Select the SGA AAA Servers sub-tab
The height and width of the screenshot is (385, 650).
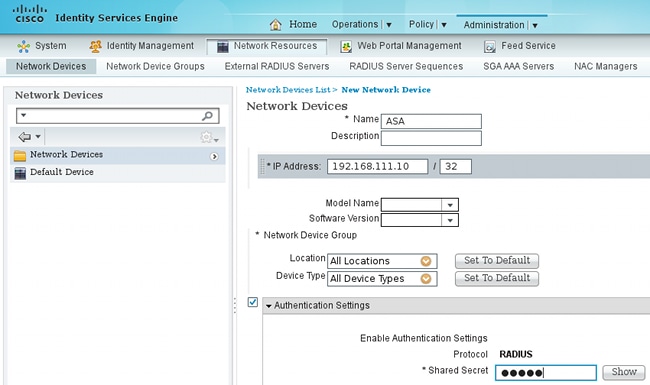point(519,66)
